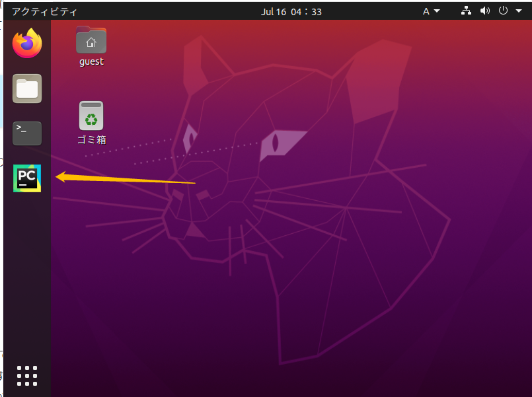Click the ゴミ箱 label text

click(x=91, y=139)
